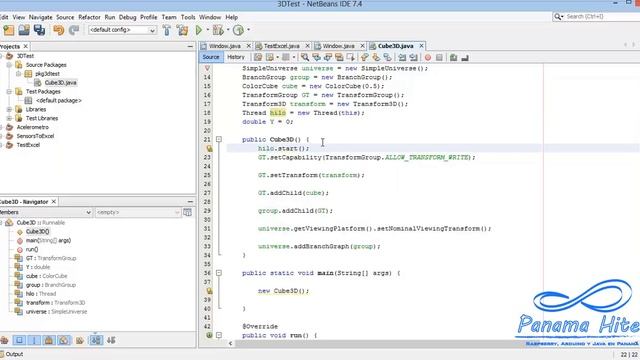Switch to the History view button
Viewport: 640px width, 360px height.
coord(236,57)
